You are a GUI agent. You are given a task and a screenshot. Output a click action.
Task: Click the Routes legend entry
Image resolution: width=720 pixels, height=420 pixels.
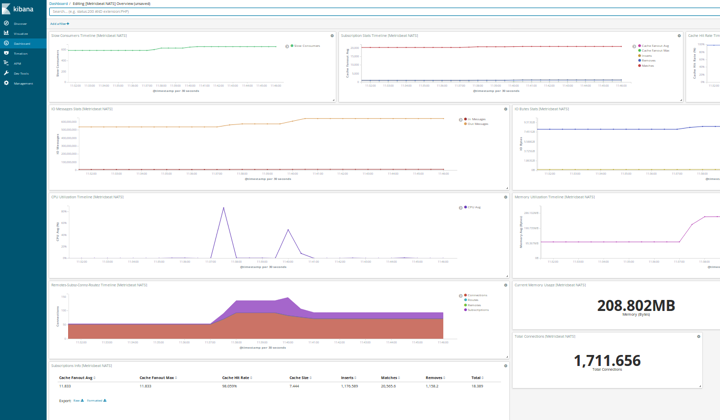(x=472, y=300)
